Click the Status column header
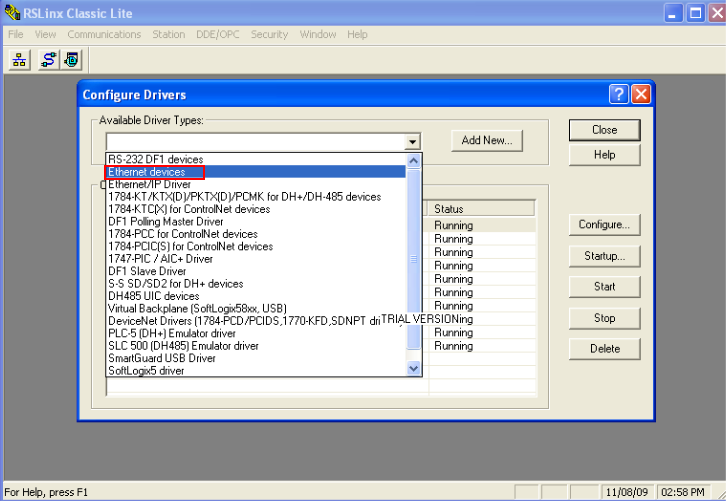The image size is (727, 501). pyautogui.click(x=481, y=209)
